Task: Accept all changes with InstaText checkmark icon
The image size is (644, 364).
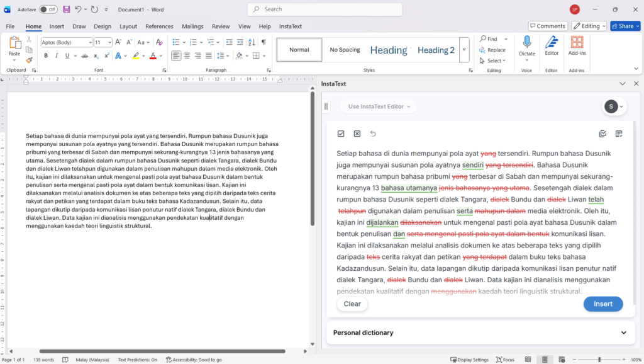Action: pyautogui.click(x=341, y=134)
